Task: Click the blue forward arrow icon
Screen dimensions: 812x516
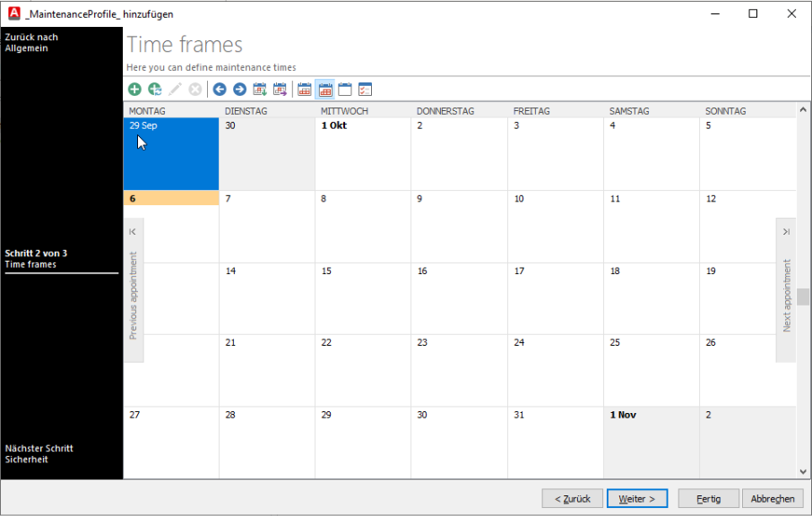Action: pos(239,89)
